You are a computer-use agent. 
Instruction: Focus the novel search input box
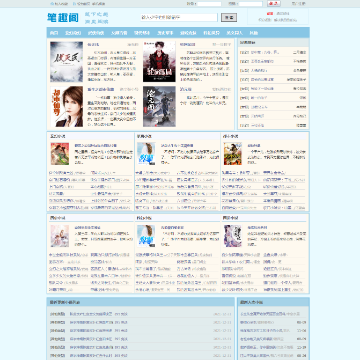pyautogui.click(x=179, y=17)
